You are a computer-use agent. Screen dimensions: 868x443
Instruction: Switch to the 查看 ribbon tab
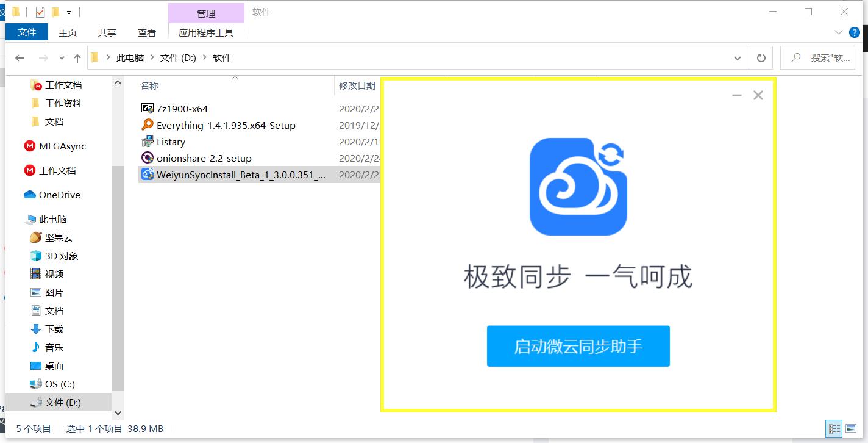pyautogui.click(x=146, y=33)
